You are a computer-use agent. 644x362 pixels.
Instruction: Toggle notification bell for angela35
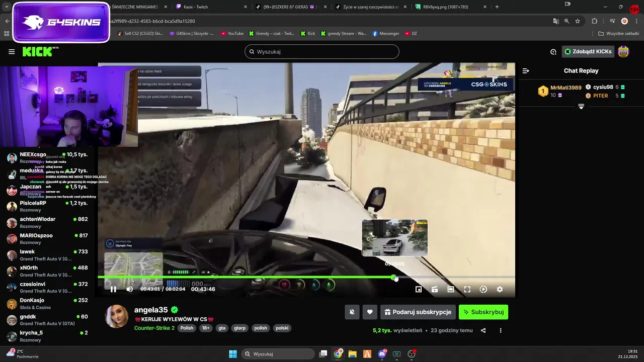pyautogui.click(x=352, y=312)
